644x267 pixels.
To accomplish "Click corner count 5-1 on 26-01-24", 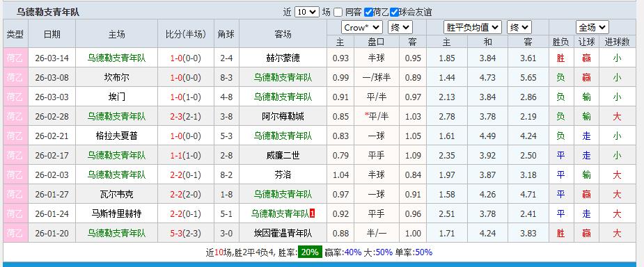I will (226, 213).
